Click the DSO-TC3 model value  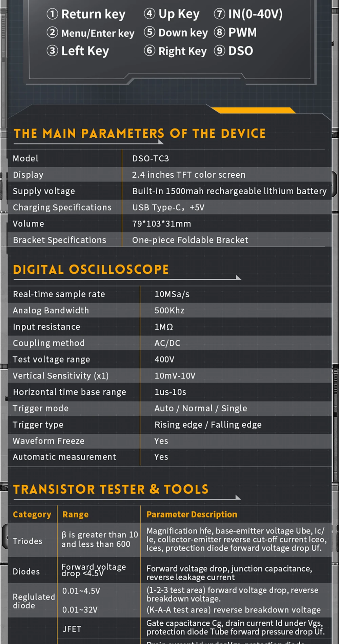tap(151, 158)
